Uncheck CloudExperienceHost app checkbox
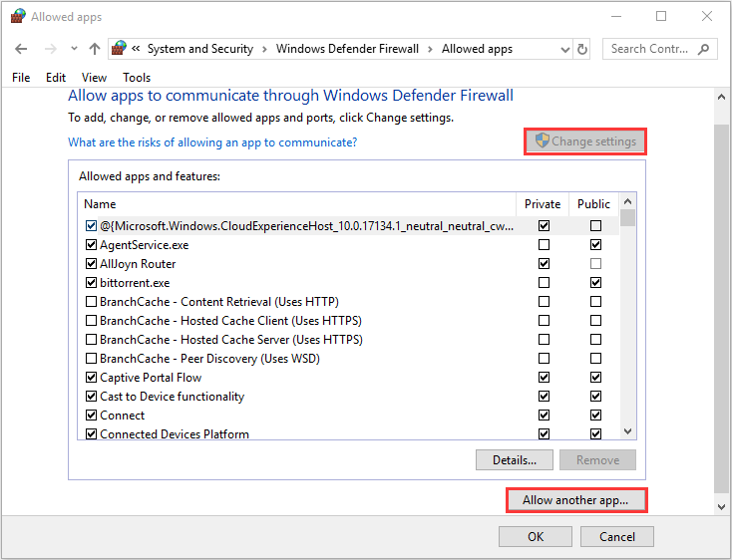The height and width of the screenshot is (560, 732). coord(91,226)
